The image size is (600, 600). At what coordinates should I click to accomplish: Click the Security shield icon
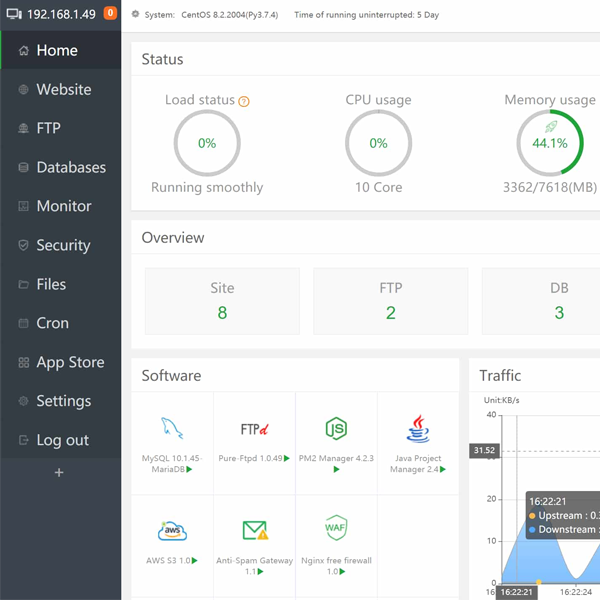23,245
